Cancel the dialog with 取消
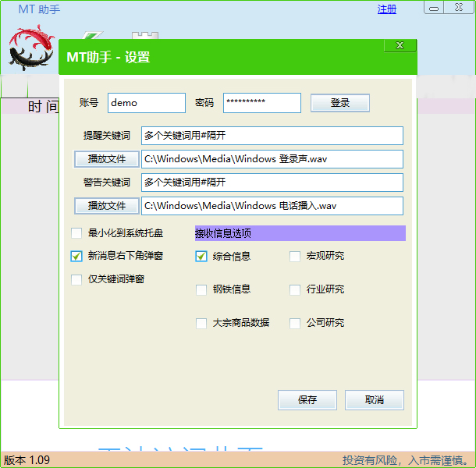476x468 pixels. [x=375, y=400]
